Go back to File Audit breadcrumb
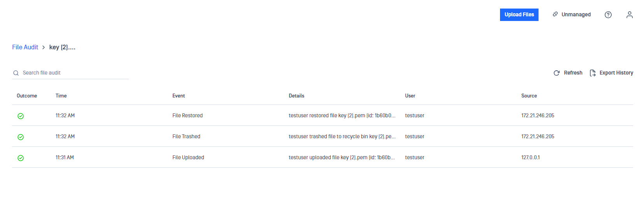 coord(25,47)
